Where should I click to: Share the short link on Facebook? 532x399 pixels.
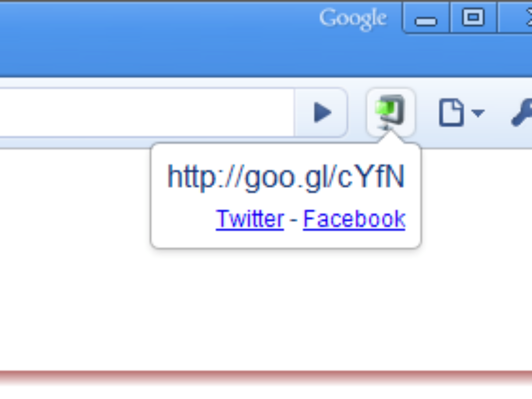pos(354,219)
